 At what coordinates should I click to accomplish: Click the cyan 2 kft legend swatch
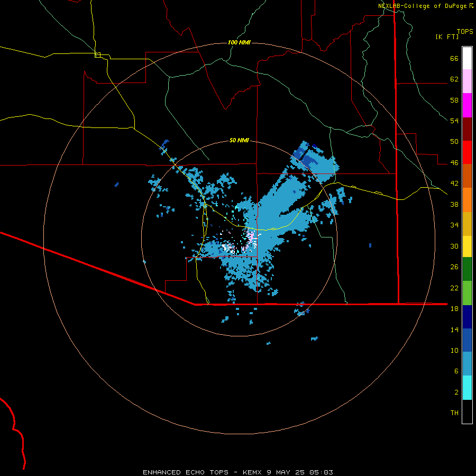click(x=467, y=388)
